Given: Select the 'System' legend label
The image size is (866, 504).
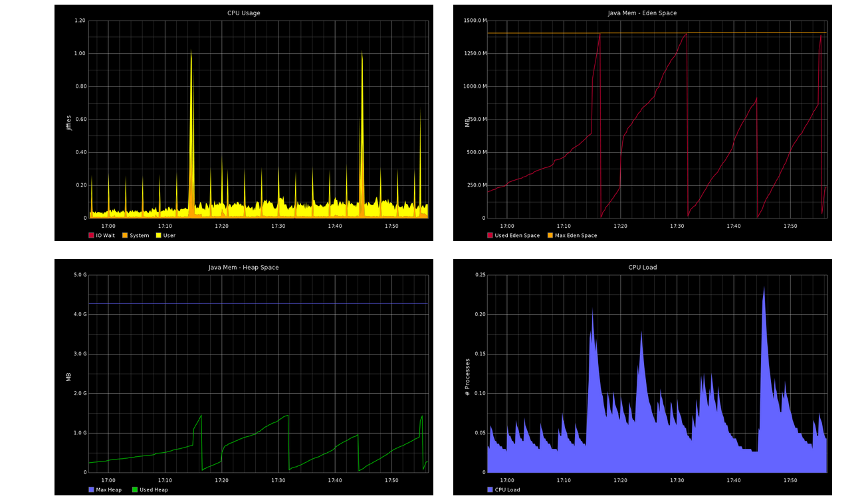Looking at the screenshot, I should click(140, 236).
